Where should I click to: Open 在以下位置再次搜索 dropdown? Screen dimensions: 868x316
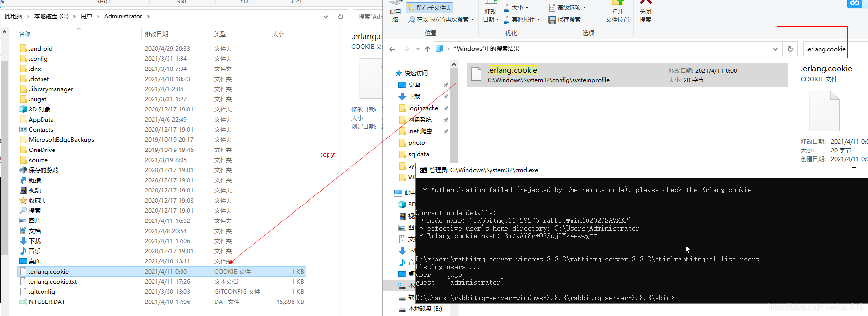[x=441, y=20]
